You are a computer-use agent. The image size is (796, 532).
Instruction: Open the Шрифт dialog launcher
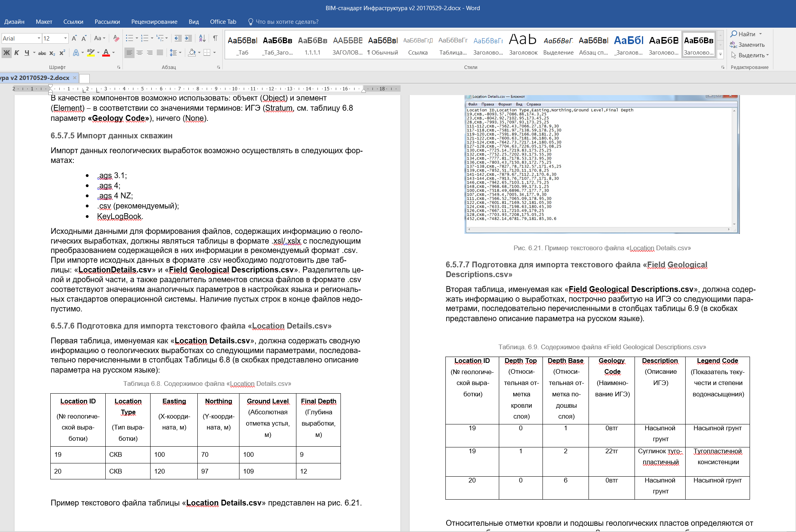119,67
